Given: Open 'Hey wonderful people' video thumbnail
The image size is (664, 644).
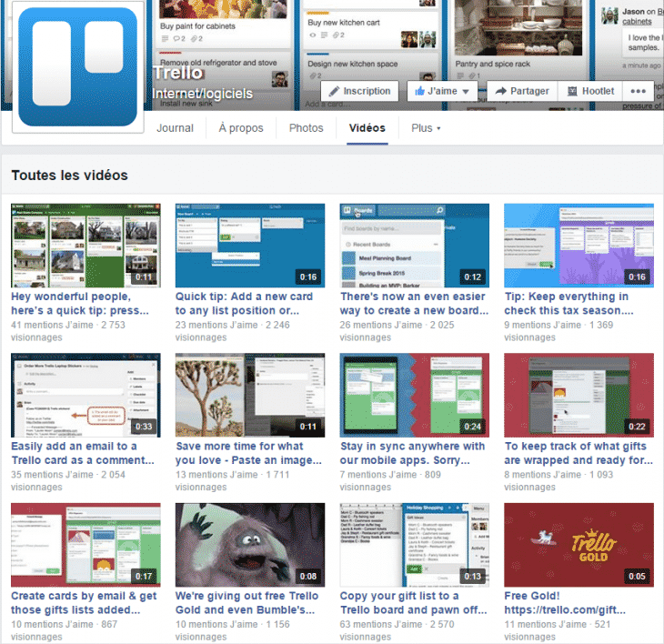Looking at the screenshot, I should (x=86, y=246).
